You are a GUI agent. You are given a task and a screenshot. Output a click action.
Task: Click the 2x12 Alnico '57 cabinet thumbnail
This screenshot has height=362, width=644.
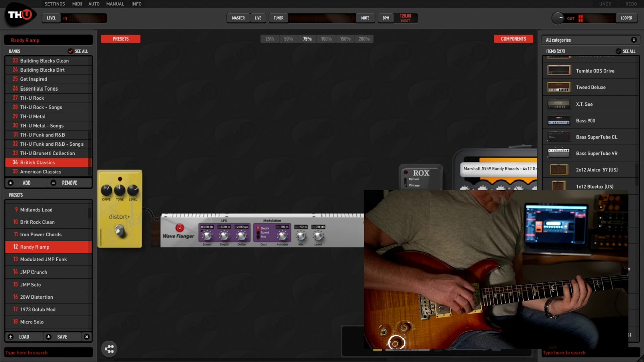click(559, 170)
